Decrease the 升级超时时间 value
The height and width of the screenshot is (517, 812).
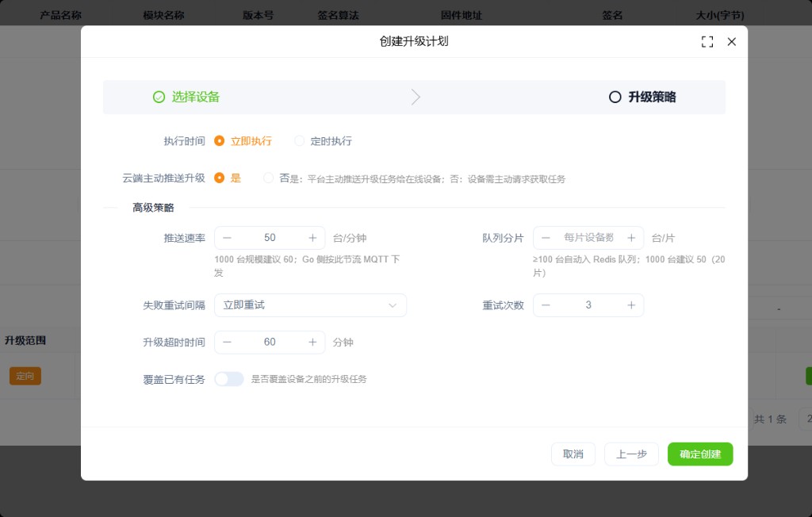227,342
